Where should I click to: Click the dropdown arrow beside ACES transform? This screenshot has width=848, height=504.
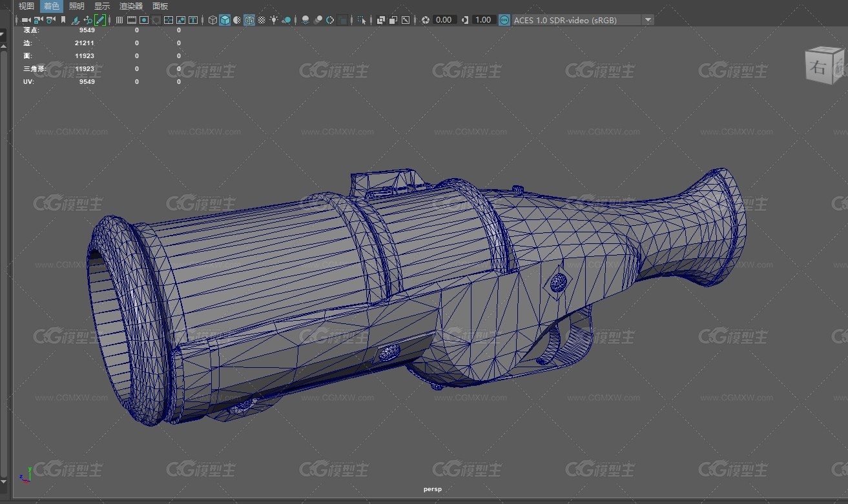point(648,20)
